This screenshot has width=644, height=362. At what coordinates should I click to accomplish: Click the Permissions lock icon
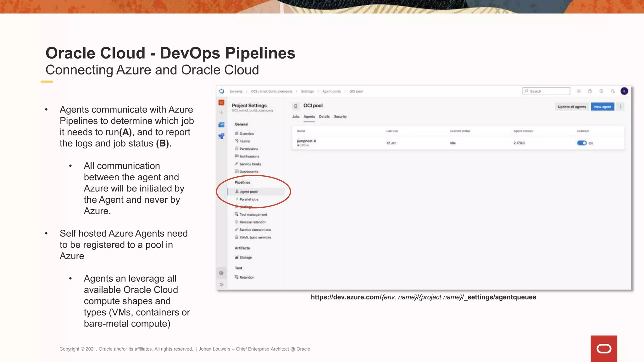point(236,149)
